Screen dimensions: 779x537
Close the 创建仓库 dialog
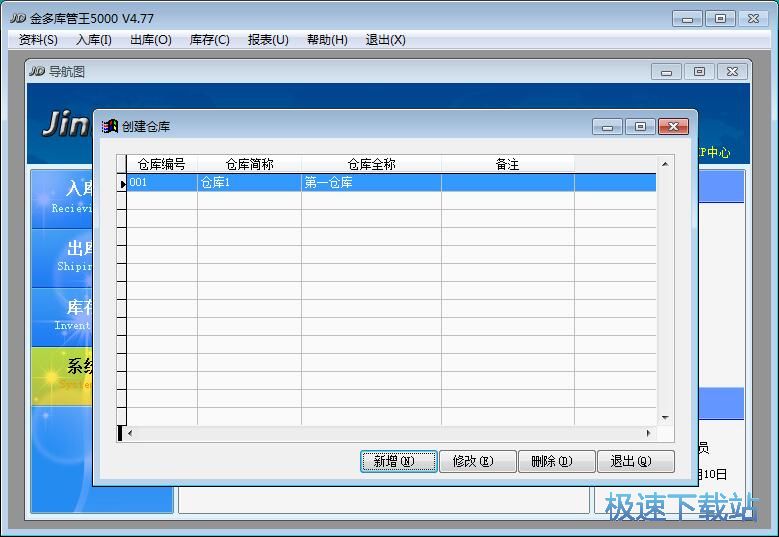point(673,127)
